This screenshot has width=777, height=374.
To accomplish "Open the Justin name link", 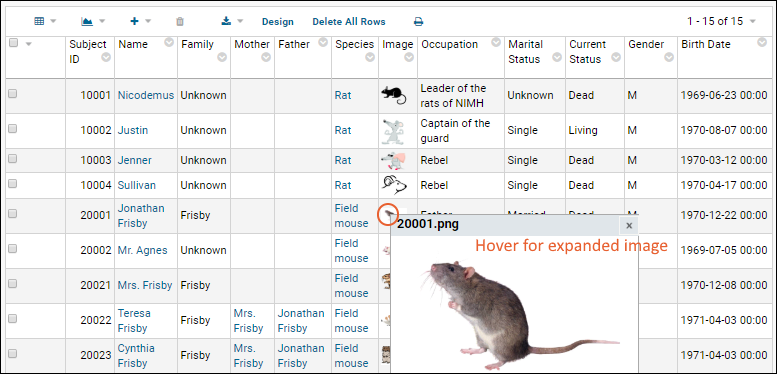I will pyautogui.click(x=133, y=130).
